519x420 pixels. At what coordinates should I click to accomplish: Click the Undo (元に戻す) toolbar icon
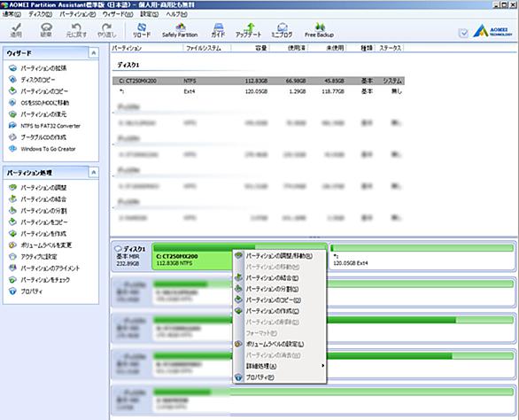click(76, 27)
